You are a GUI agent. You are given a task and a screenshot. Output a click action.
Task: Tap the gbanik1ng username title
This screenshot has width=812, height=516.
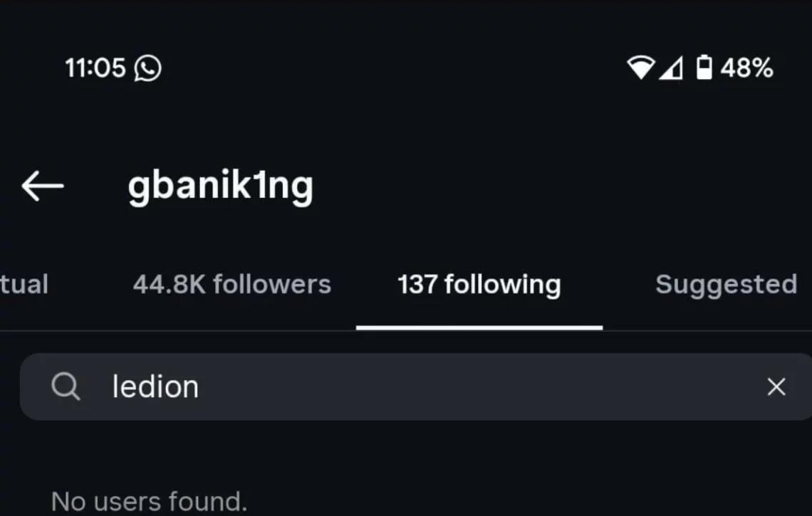pos(220,186)
